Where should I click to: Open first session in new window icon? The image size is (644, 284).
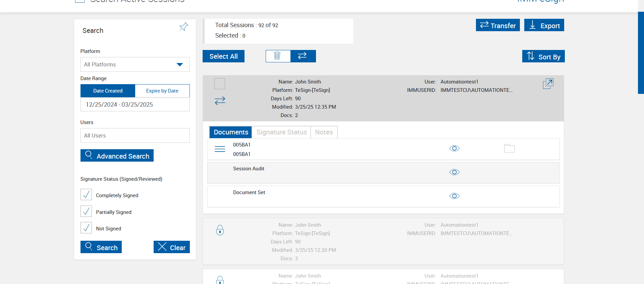tap(548, 83)
